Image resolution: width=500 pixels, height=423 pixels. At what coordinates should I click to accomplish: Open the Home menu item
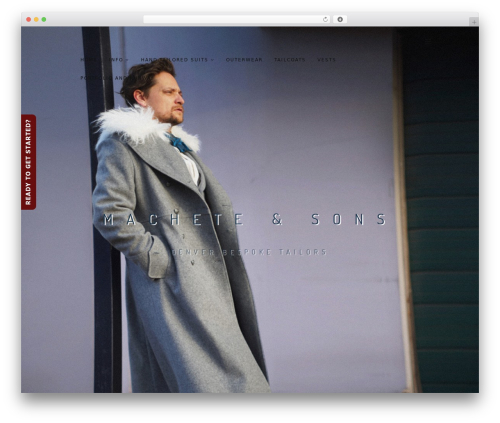point(88,60)
